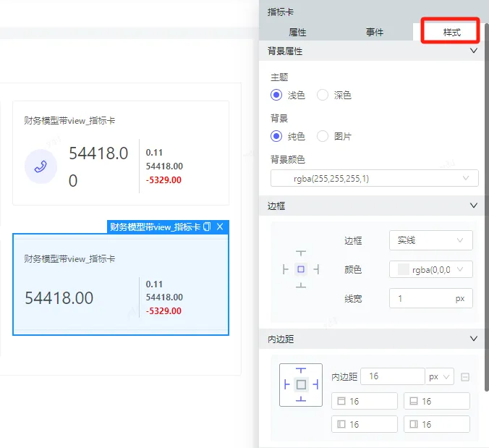
Task: Click the red -5329.00 in the first card
Action: coord(163,180)
